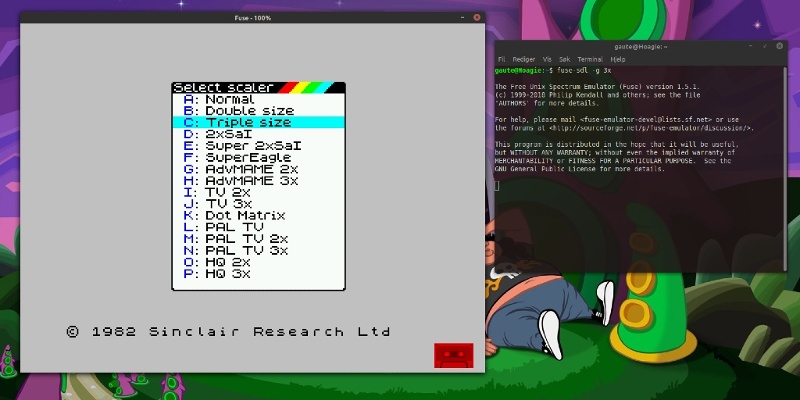
Task: Select the PAL TV 2x scaler
Action: point(259,239)
